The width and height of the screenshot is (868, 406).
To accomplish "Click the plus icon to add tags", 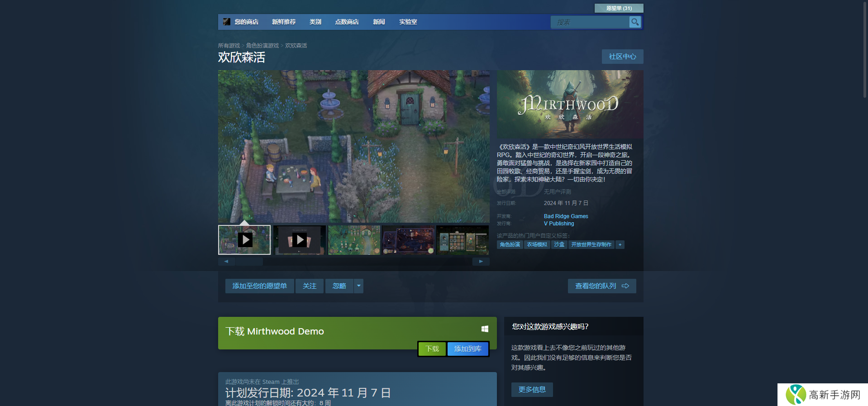I will pos(620,244).
